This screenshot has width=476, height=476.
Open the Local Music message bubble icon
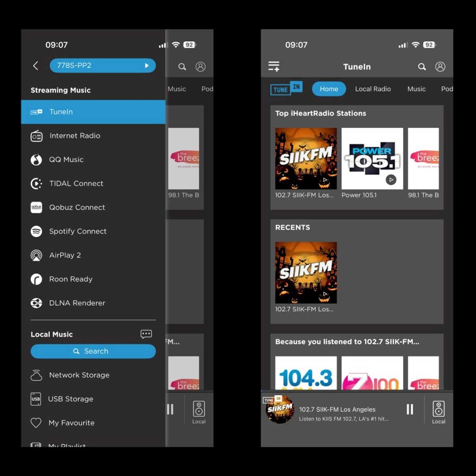(x=146, y=334)
